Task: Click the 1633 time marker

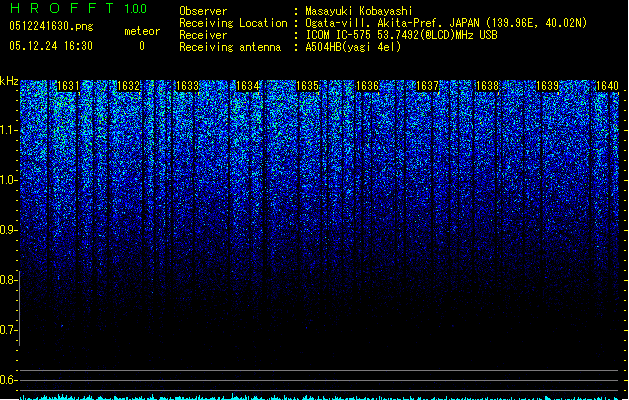Action: tap(188, 86)
